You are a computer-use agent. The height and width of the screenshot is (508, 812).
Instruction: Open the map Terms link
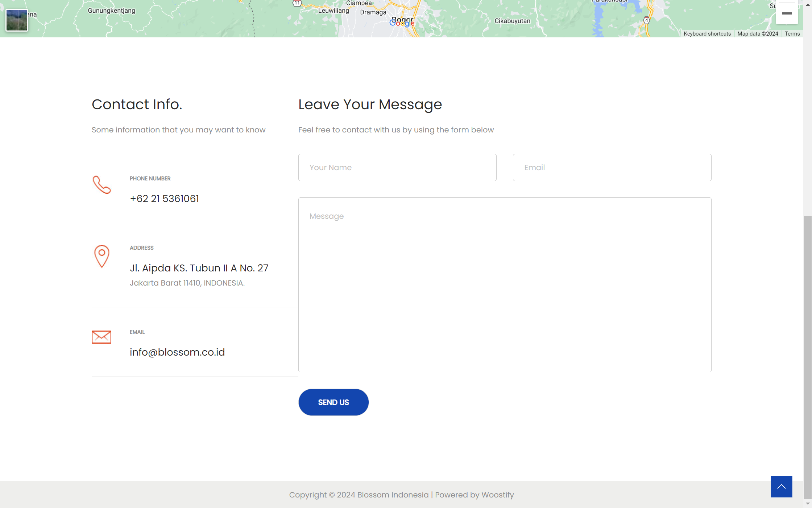tap(792, 34)
